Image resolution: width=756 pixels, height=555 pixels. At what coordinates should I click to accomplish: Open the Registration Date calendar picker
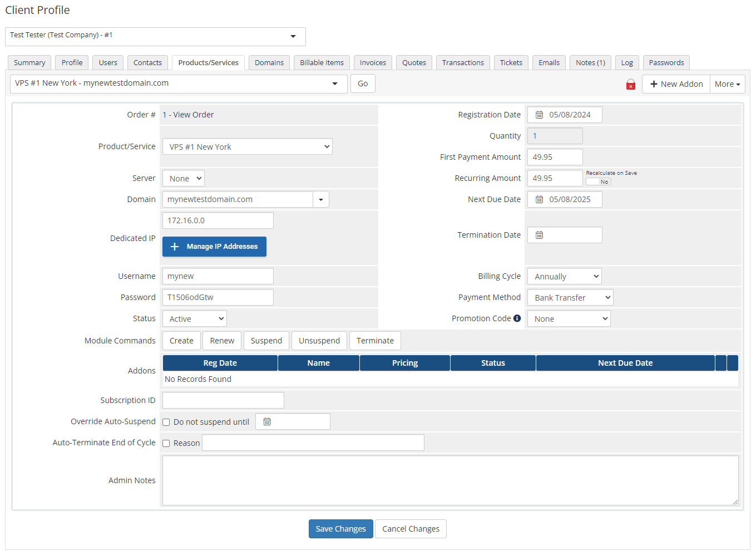tap(538, 115)
